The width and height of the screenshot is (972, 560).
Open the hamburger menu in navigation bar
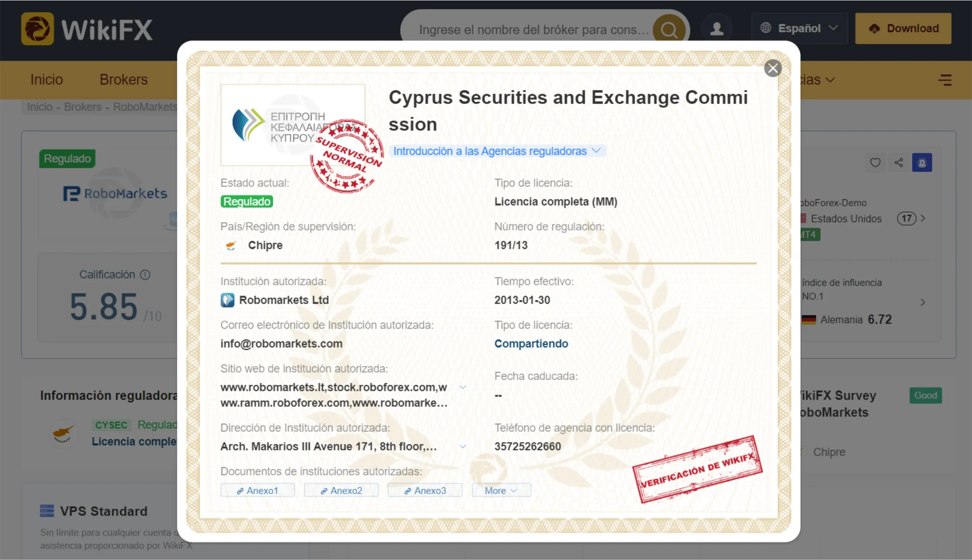click(945, 80)
